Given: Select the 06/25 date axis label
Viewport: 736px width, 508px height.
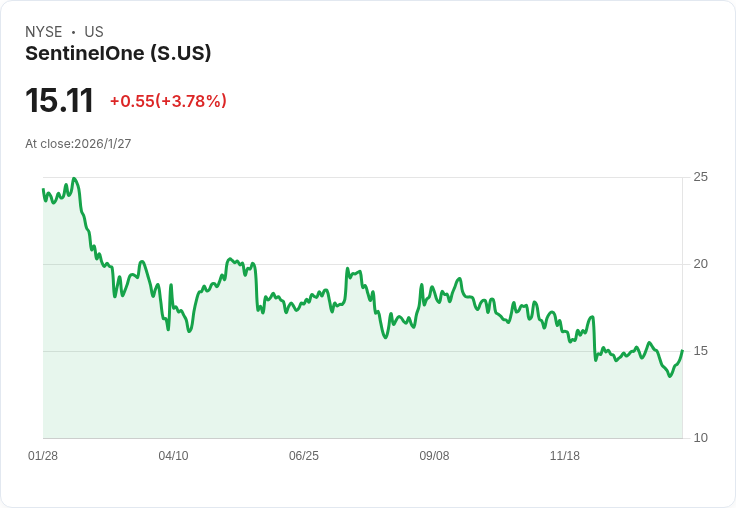Looking at the screenshot, I should (x=304, y=456).
